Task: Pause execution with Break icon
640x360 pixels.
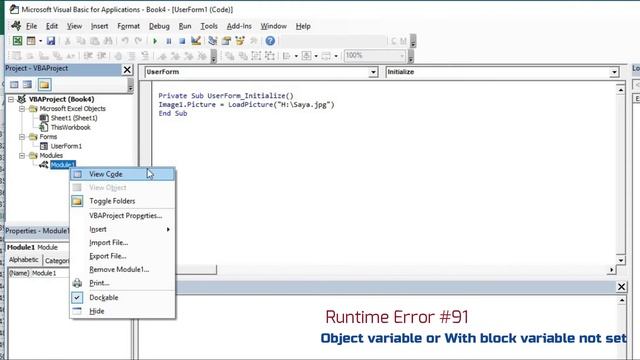Action: point(169,41)
